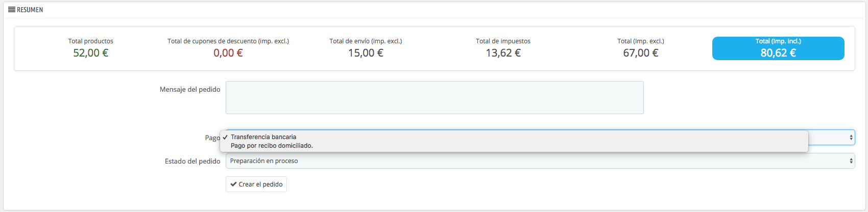Choose Pago por recibo domiciliado option
The width and height of the screenshot is (868, 212).
(x=272, y=146)
